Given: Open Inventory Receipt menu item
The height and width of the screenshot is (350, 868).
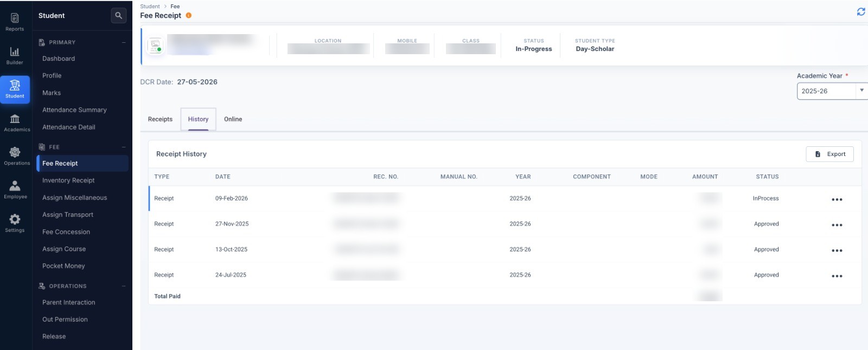Looking at the screenshot, I should point(68,180).
